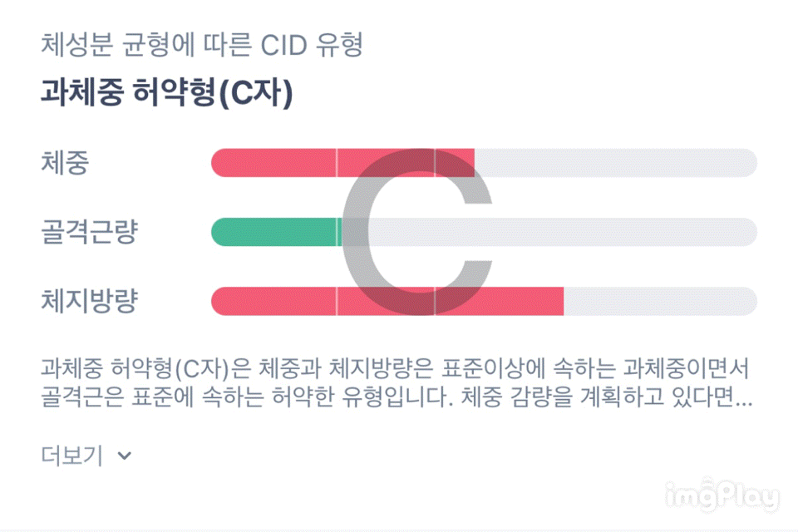Viewport: 798px width, 532px height.
Task: Click the green filled part of 골격근량 bar
Action: click(x=274, y=232)
